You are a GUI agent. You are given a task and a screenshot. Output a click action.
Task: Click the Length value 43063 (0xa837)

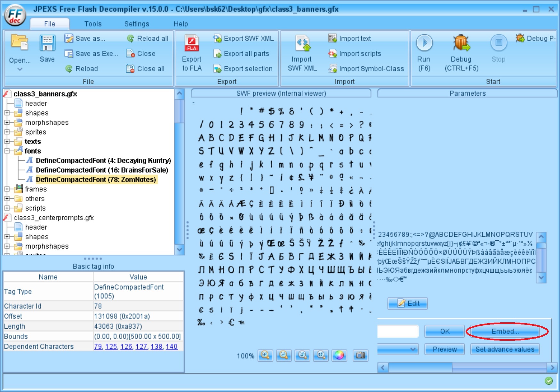118,326
